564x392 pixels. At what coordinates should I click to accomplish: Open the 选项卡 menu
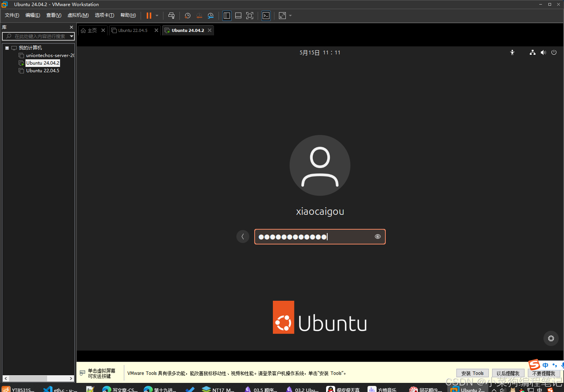pyautogui.click(x=105, y=15)
